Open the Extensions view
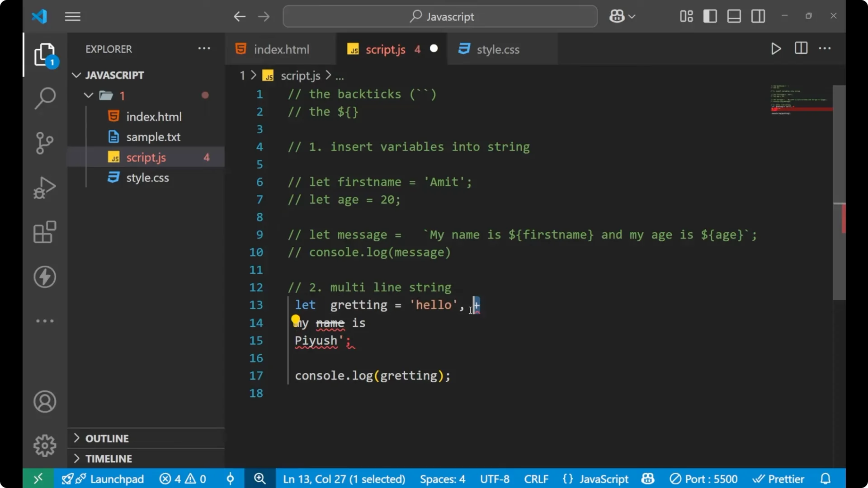868x488 pixels. 44,232
